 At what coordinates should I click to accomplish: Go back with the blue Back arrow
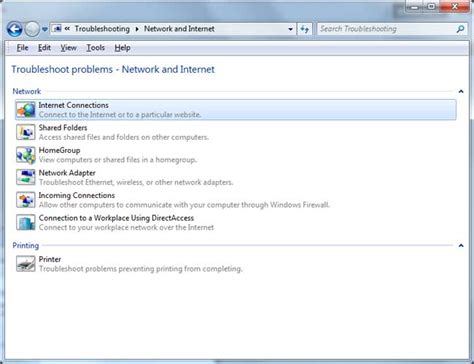coord(15,29)
